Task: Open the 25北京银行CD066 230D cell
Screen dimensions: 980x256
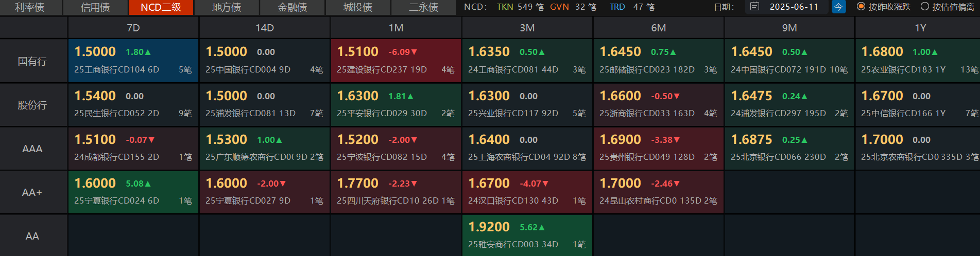Action: [x=789, y=149]
